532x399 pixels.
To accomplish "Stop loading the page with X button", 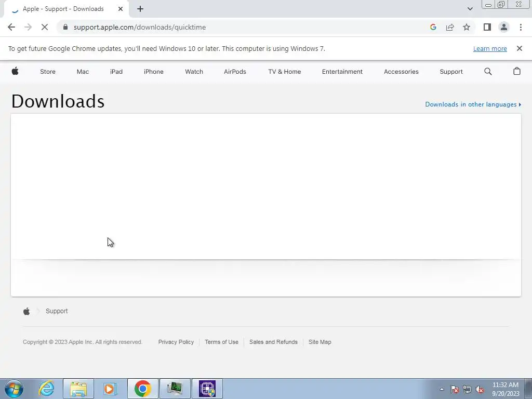I will [x=45, y=27].
